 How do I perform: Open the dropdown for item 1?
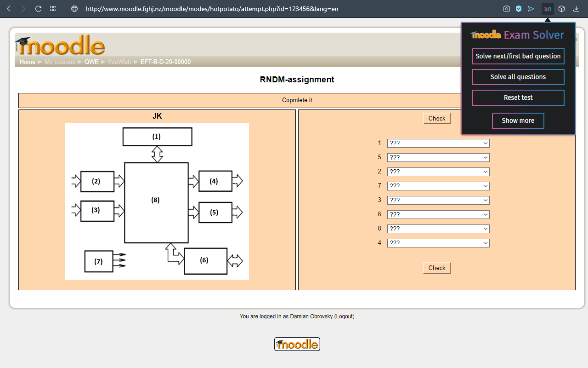coord(438,143)
